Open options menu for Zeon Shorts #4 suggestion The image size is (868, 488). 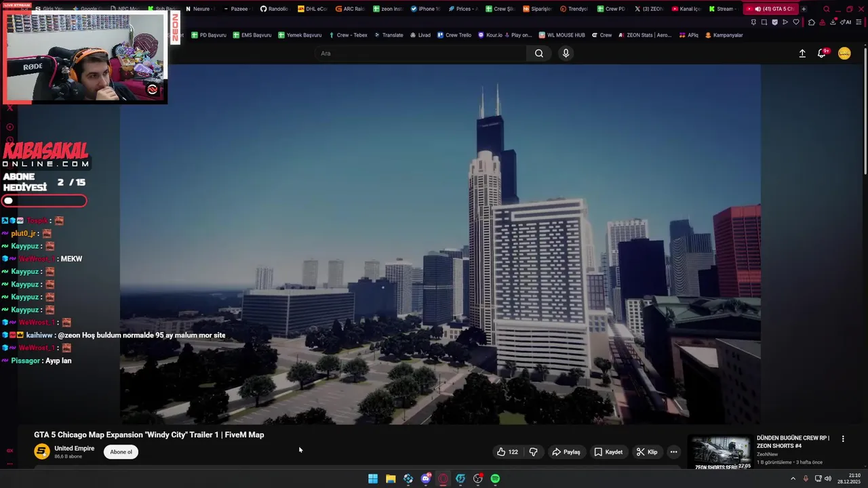click(843, 439)
